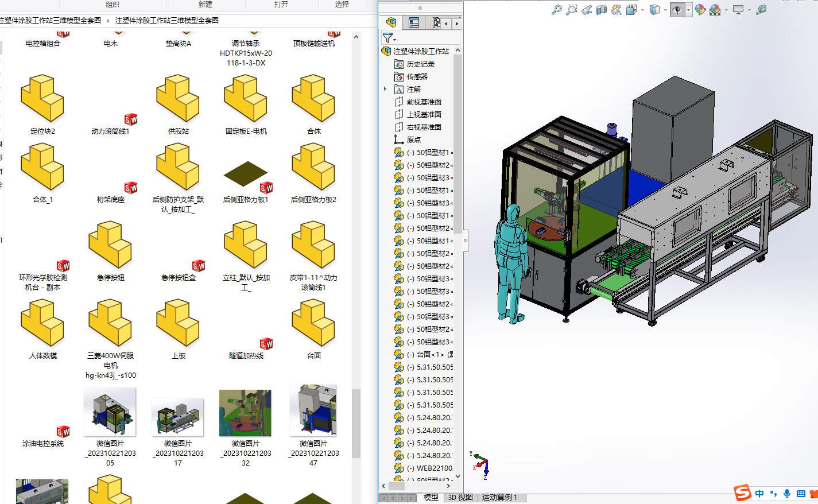The width and height of the screenshot is (818, 504).
Task: Switch to the 3D 视图 tab
Action: [x=460, y=497]
